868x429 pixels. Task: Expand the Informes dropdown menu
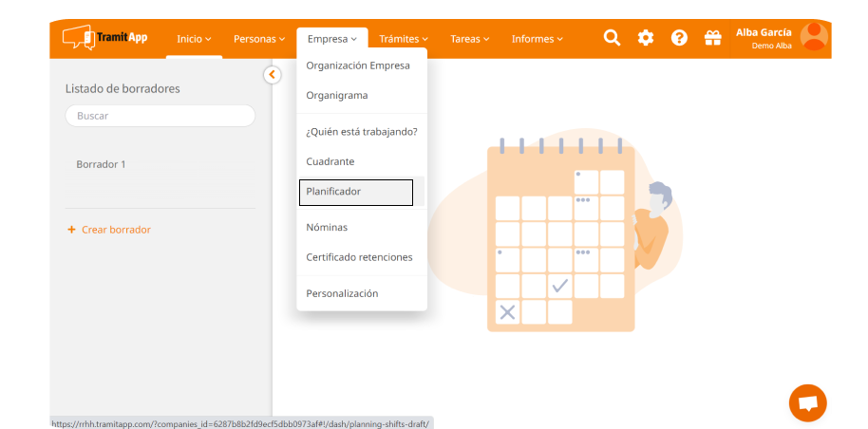[x=538, y=39]
